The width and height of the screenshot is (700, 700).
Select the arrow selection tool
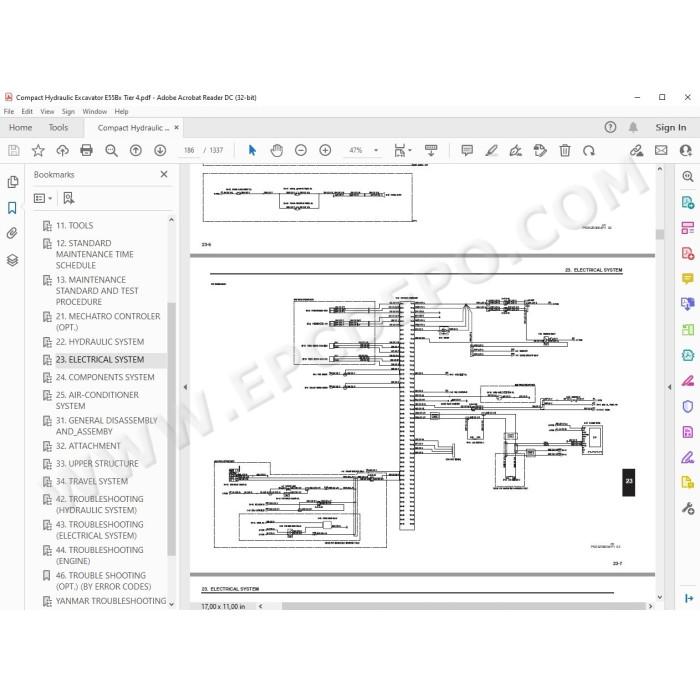pyautogui.click(x=252, y=150)
